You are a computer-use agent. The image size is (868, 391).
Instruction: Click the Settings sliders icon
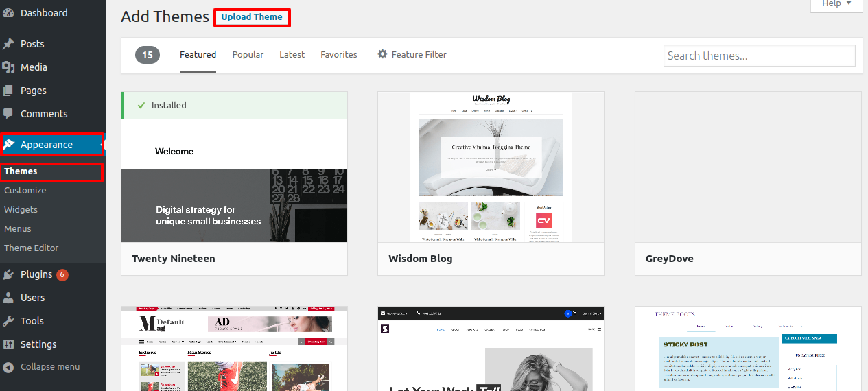coord(8,344)
